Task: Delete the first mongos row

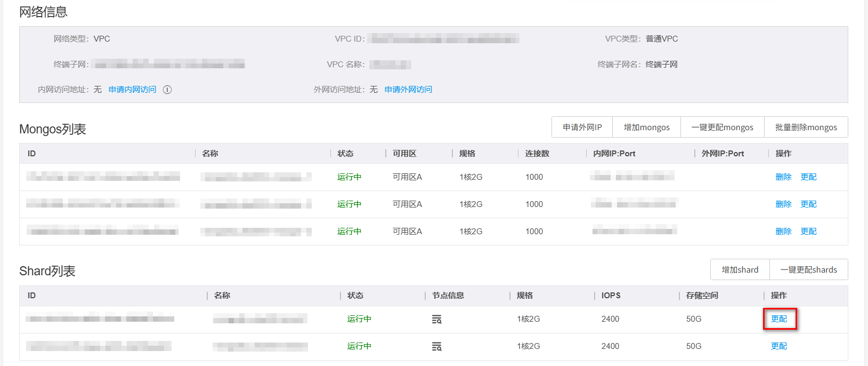Action: pyautogui.click(x=783, y=177)
